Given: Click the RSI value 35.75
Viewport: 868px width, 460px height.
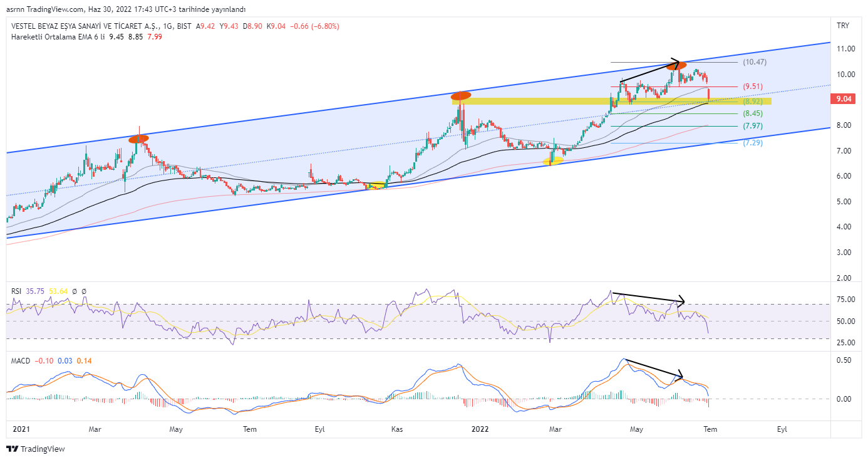Looking at the screenshot, I should coord(36,291).
